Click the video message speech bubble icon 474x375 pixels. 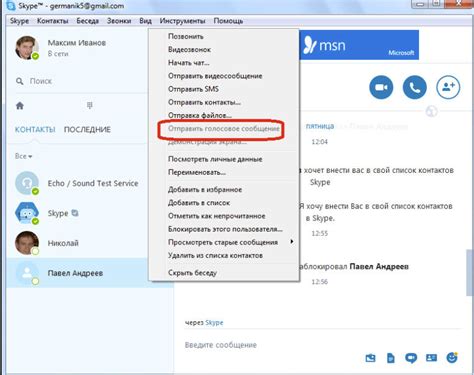(x=411, y=358)
